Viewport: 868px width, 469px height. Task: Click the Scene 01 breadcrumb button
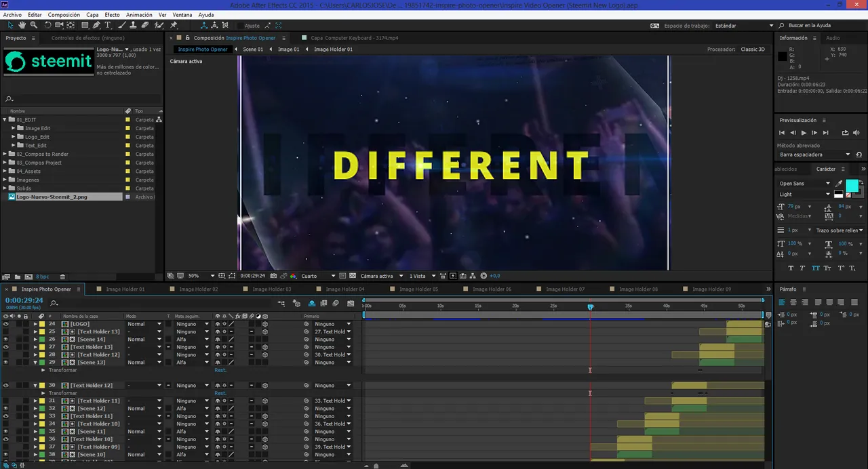tap(253, 49)
